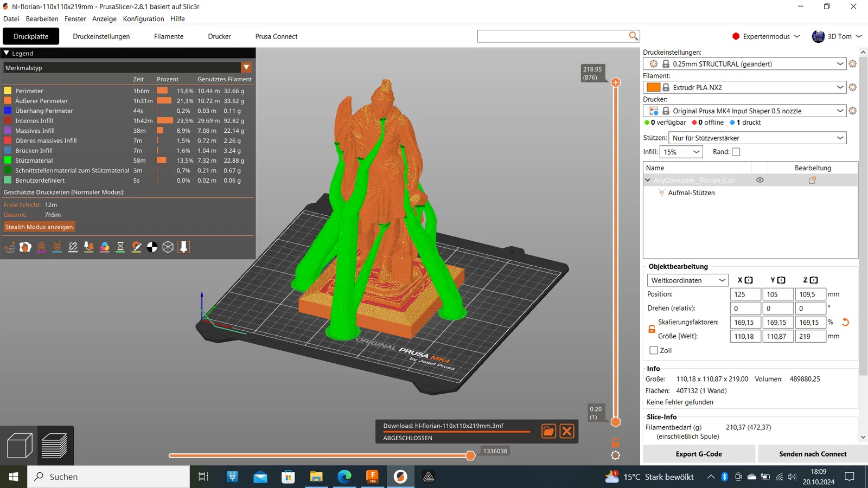Click the Export G-Code button

pos(699,454)
